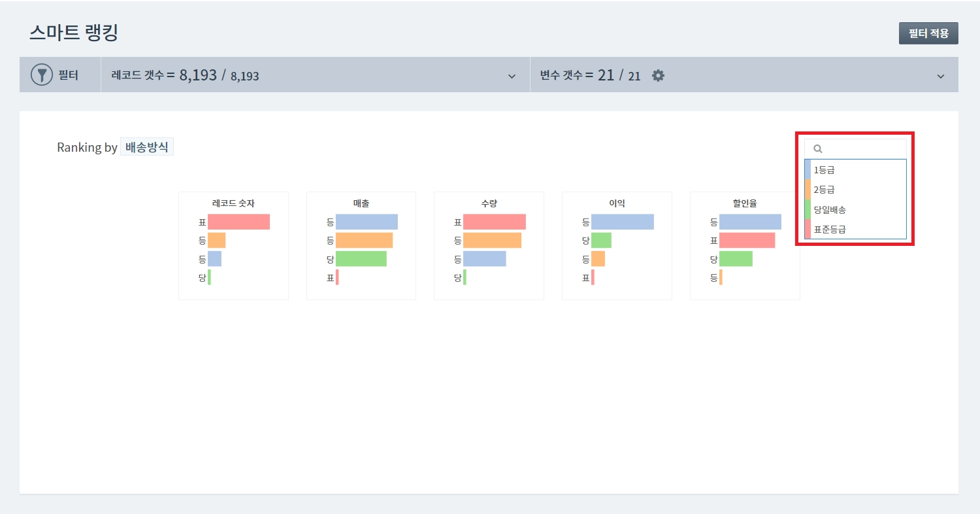
Task: Click the 필터 label in filter bar
Action: [x=69, y=76]
